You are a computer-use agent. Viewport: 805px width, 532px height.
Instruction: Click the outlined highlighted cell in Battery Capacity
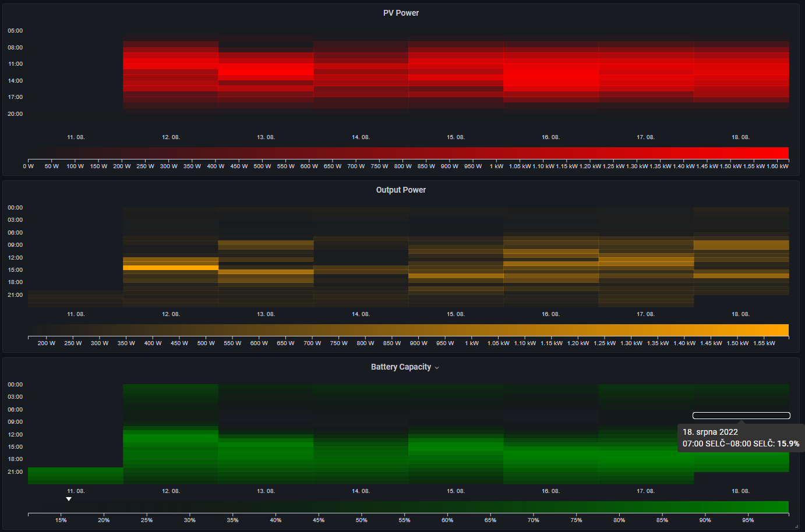742,416
